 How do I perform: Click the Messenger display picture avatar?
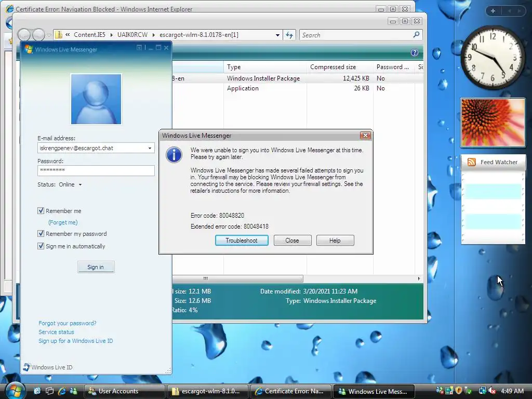[x=96, y=99]
